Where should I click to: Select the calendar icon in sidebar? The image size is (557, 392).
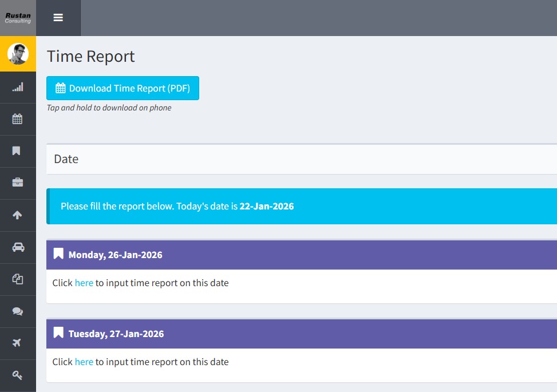point(18,119)
